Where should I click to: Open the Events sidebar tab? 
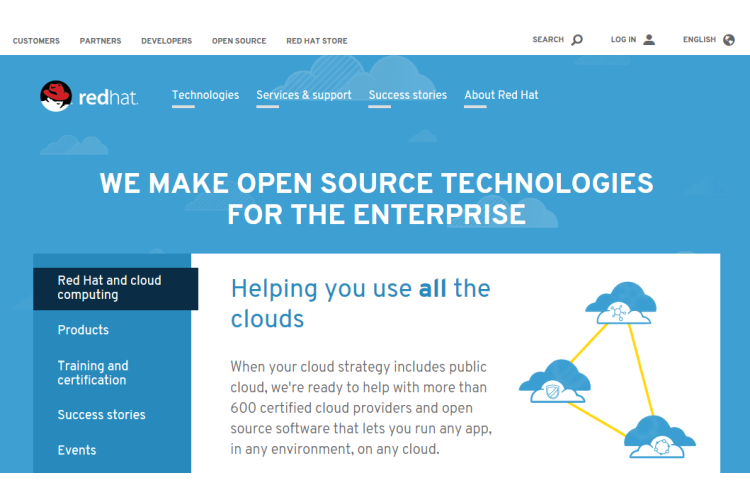pyautogui.click(x=77, y=450)
